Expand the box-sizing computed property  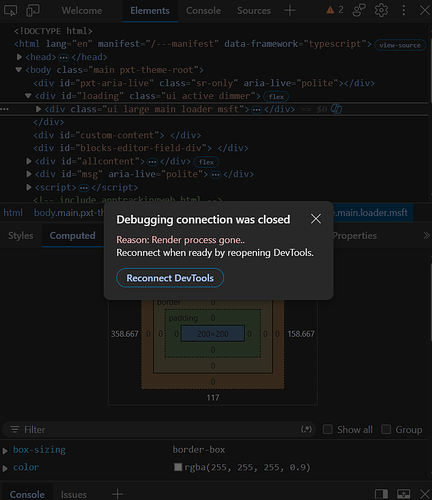pyautogui.click(x=5, y=451)
